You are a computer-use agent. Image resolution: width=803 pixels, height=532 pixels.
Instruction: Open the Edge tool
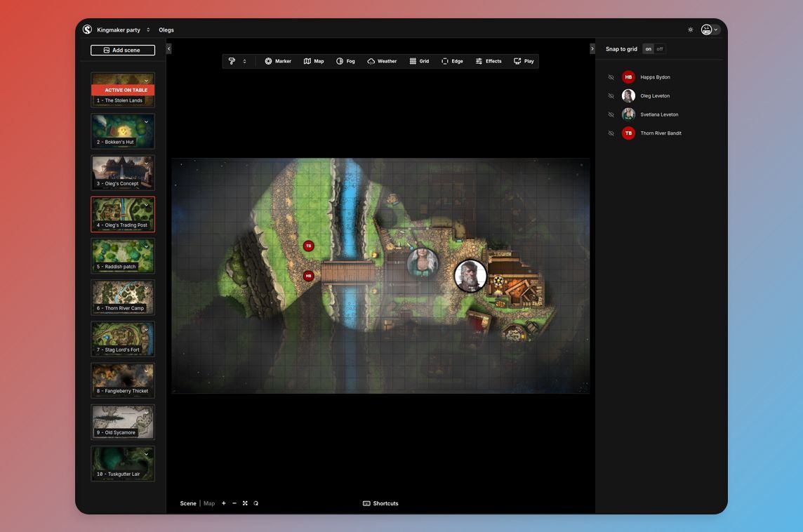452,61
